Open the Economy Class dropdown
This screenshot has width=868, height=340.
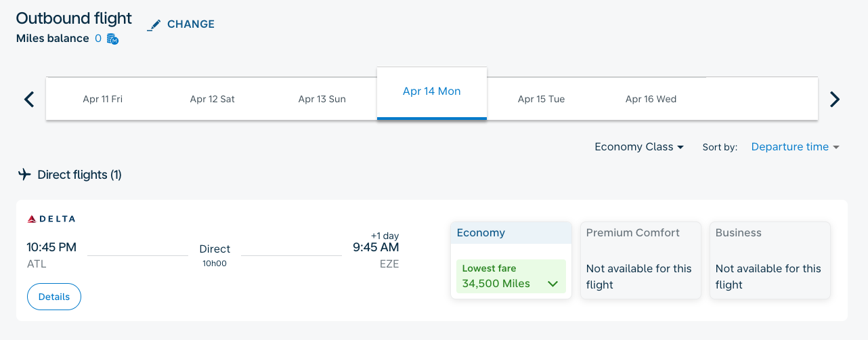[638, 147]
